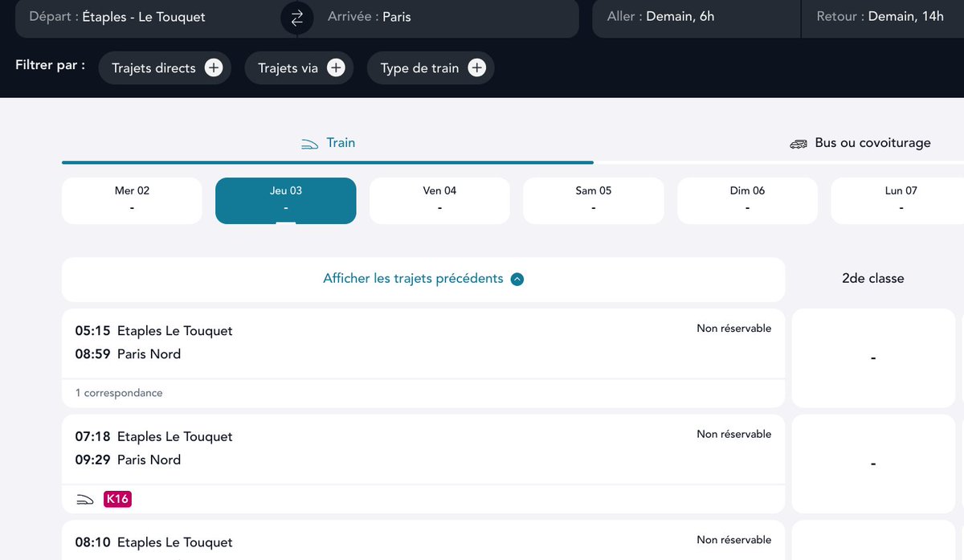Swap departure and arrival stations

click(x=297, y=18)
